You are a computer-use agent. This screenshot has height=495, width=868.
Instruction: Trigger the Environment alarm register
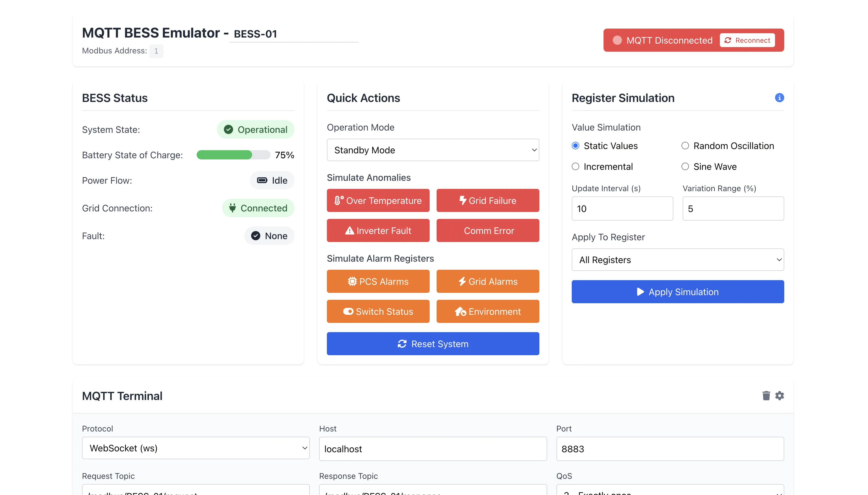[x=487, y=311]
